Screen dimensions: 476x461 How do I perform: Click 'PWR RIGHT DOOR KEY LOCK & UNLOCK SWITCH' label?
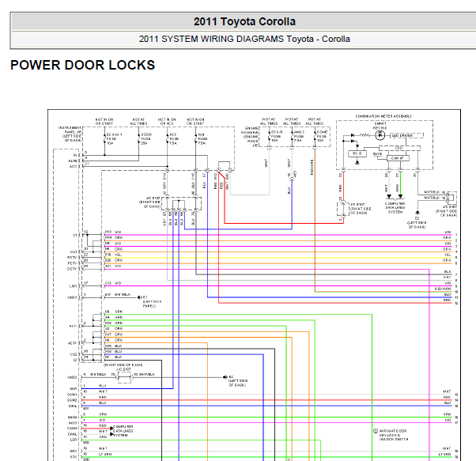click(394, 435)
